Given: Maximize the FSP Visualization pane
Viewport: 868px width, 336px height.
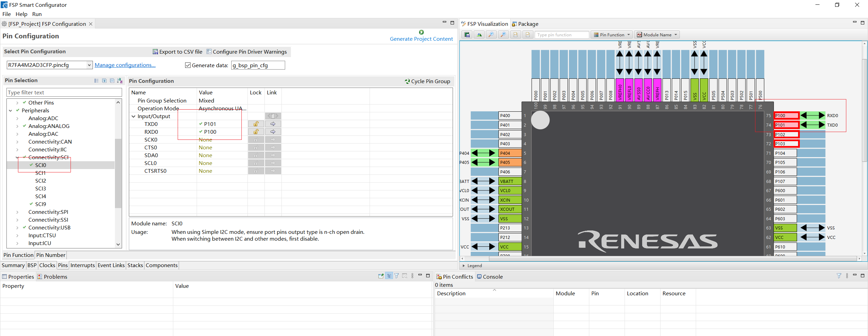Looking at the screenshot, I should pyautogui.click(x=863, y=23).
